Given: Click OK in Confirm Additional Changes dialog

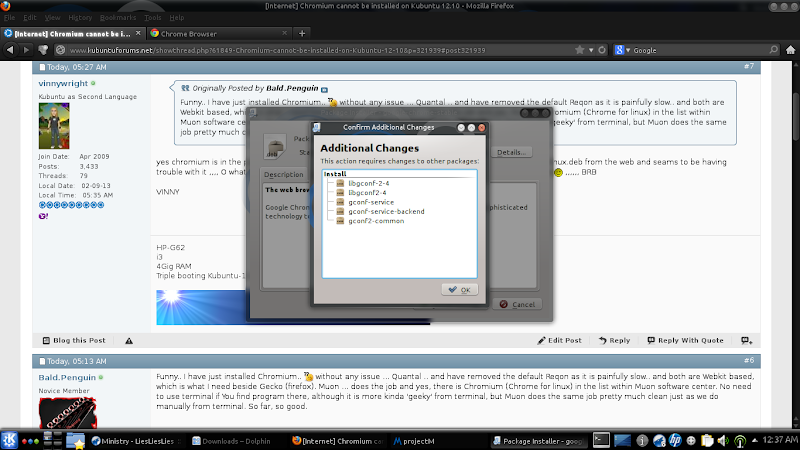Looking at the screenshot, I should pyautogui.click(x=460, y=290).
